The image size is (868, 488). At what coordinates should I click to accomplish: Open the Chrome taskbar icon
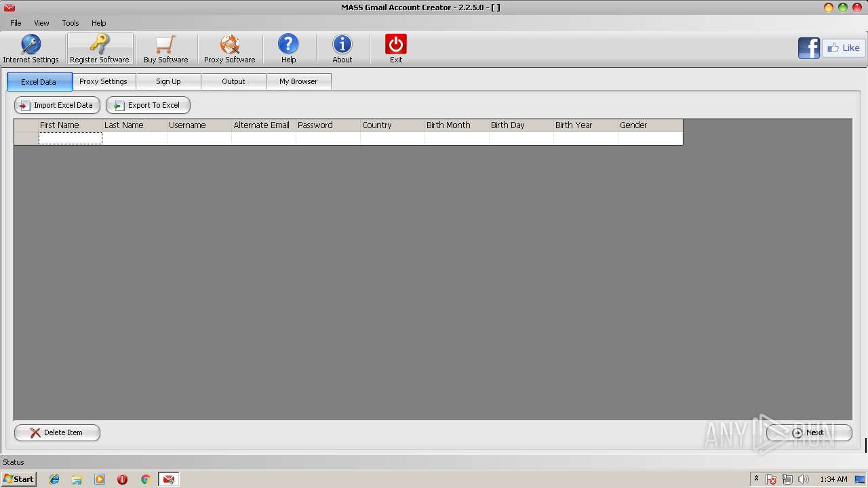145,479
